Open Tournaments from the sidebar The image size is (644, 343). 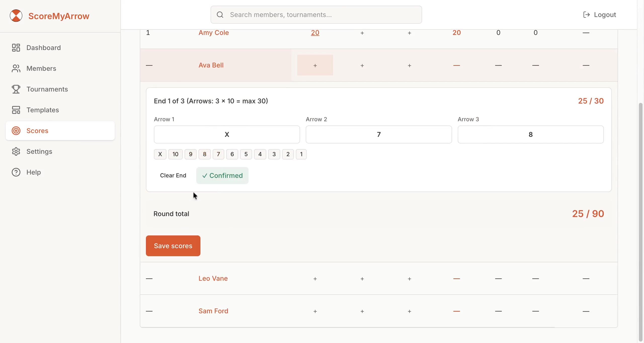point(60,89)
